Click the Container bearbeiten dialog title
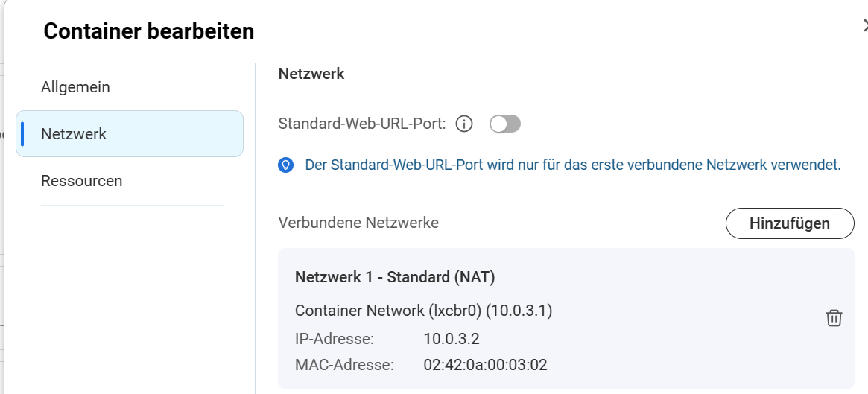Viewport: 868px width, 394px height. click(149, 31)
